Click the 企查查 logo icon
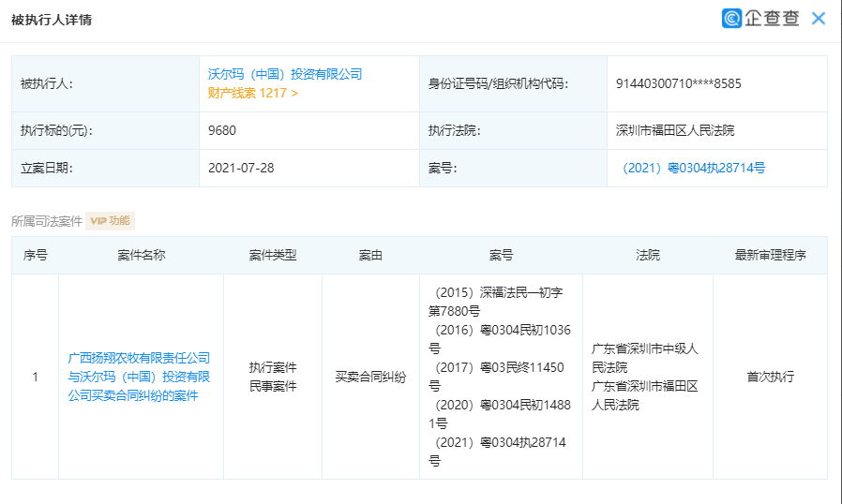Viewport: 842px width, 504px height. 731,18
